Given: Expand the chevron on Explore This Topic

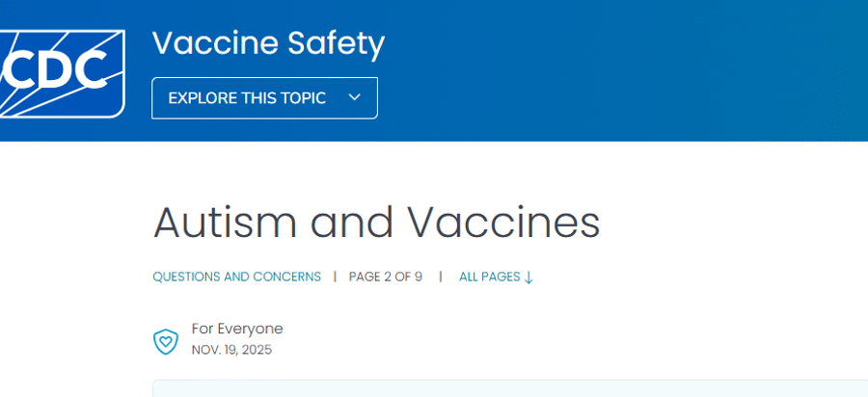Looking at the screenshot, I should point(354,97).
